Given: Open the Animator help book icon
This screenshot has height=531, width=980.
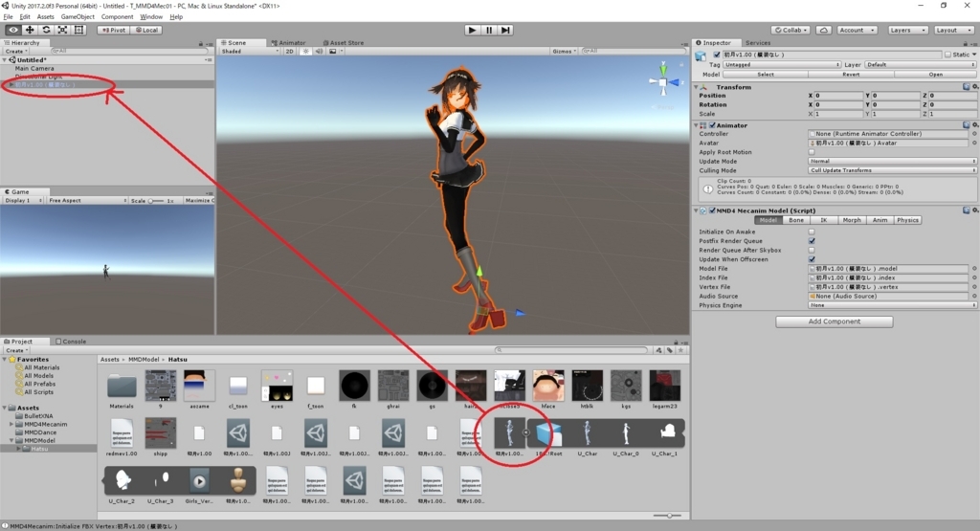Looking at the screenshot, I should (x=967, y=125).
